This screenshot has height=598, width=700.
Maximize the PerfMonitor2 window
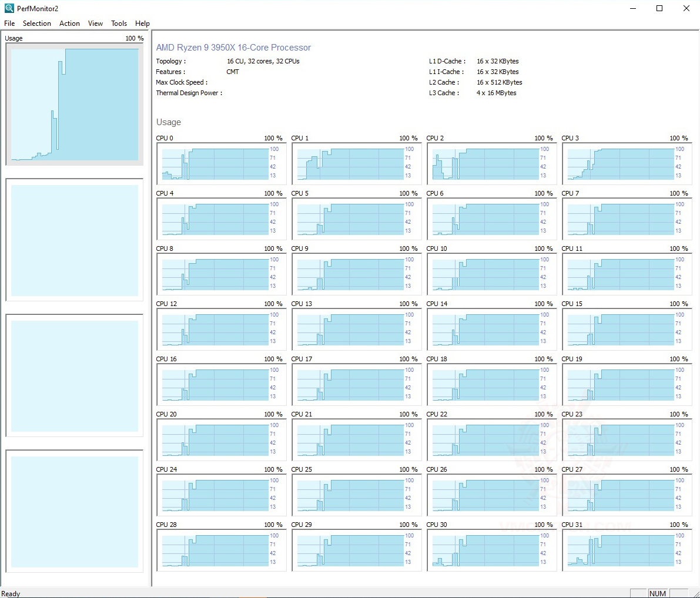point(659,8)
